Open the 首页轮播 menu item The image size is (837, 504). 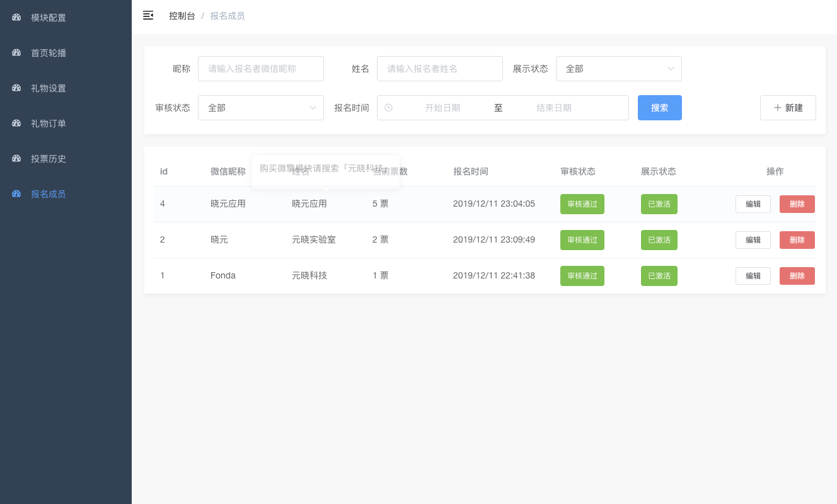click(x=66, y=53)
